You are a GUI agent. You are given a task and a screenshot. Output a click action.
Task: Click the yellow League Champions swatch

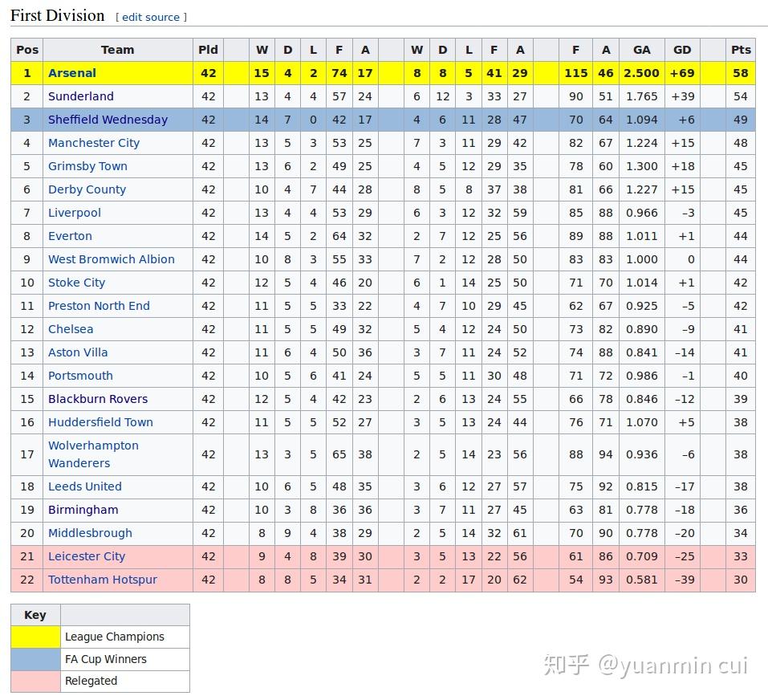36,637
